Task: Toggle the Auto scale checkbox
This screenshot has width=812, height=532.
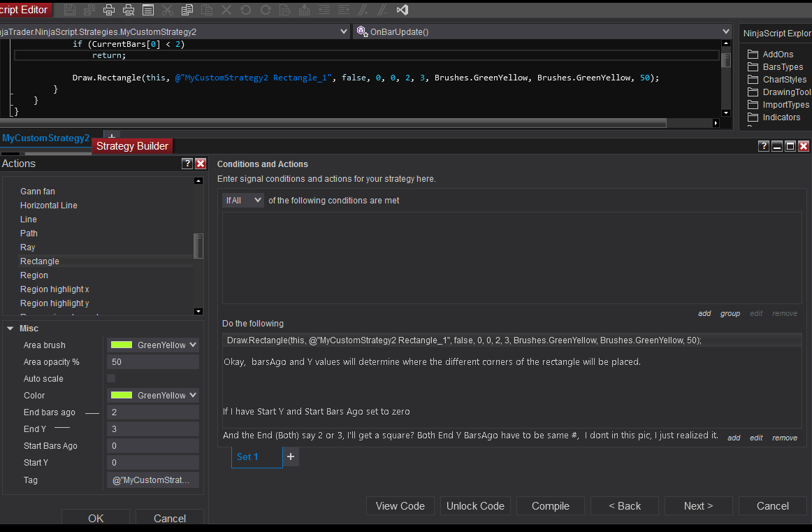Action: pos(111,378)
